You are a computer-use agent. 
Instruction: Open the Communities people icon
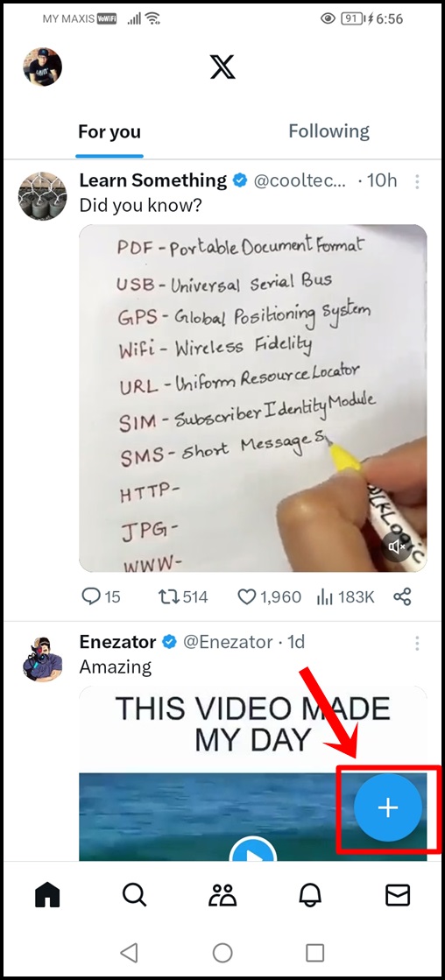[222, 896]
